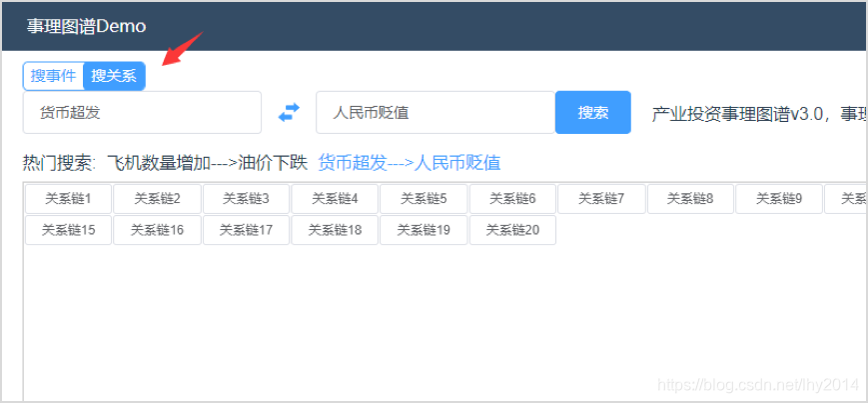Click the 热门搜索 label
Viewport: 868px width, 403px height.
pos(60,163)
